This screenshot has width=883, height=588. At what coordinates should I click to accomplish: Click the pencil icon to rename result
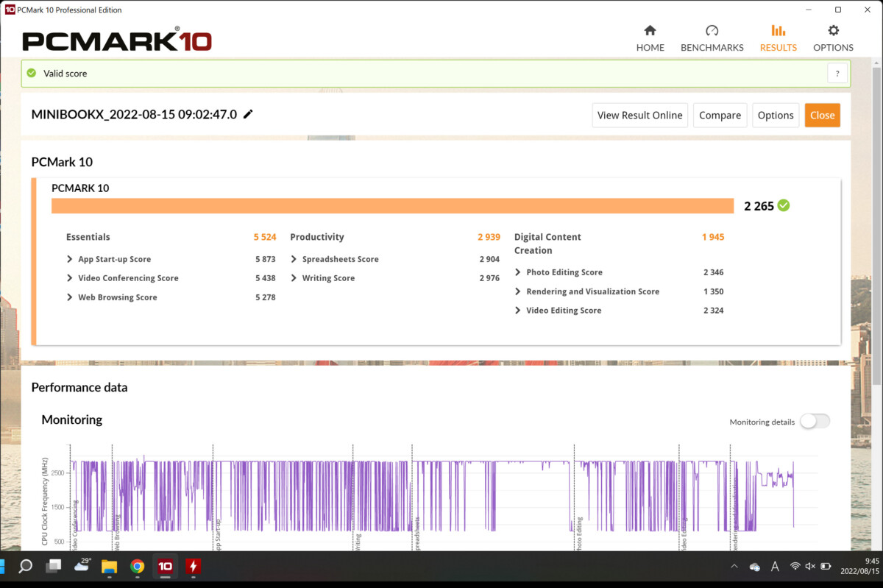(x=248, y=114)
